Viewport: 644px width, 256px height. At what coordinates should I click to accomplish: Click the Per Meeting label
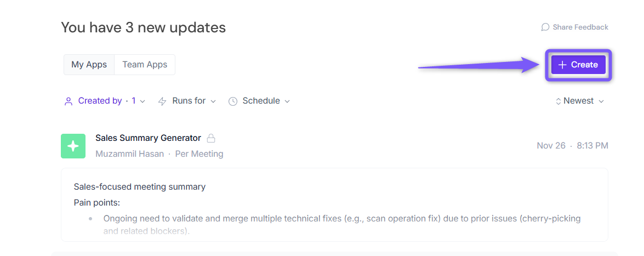tap(199, 154)
